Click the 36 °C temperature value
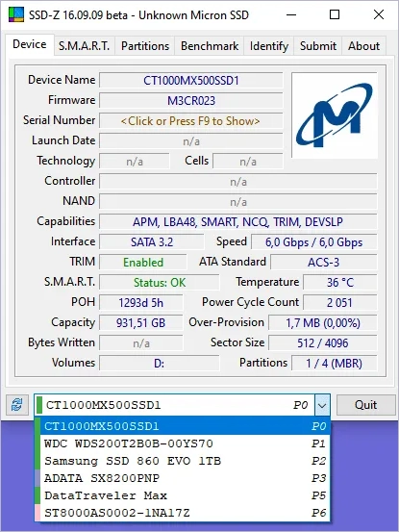399x532 pixels. 340,283
